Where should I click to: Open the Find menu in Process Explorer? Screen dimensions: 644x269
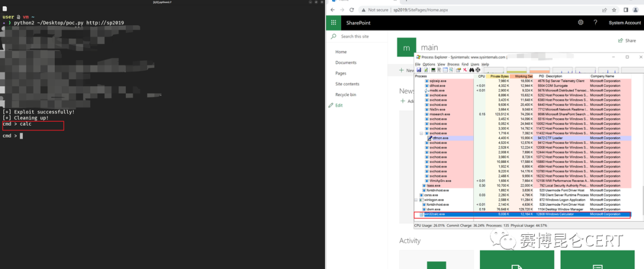click(465, 64)
